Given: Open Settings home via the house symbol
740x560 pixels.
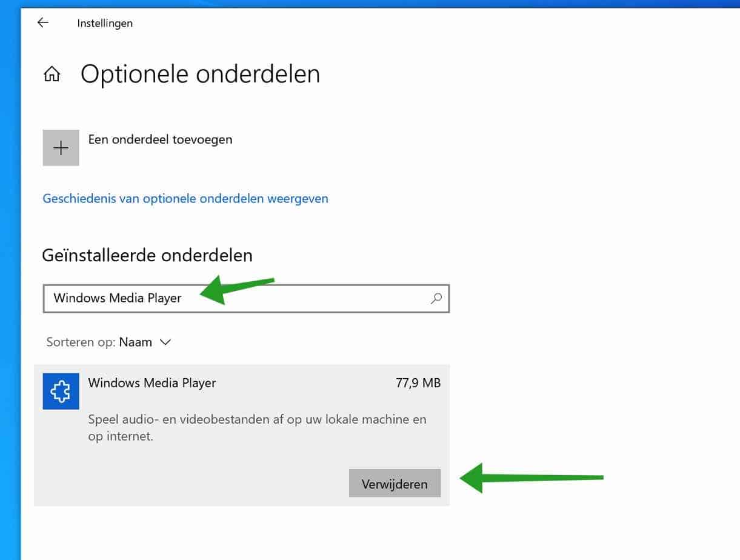Looking at the screenshot, I should [x=52, y=73].
